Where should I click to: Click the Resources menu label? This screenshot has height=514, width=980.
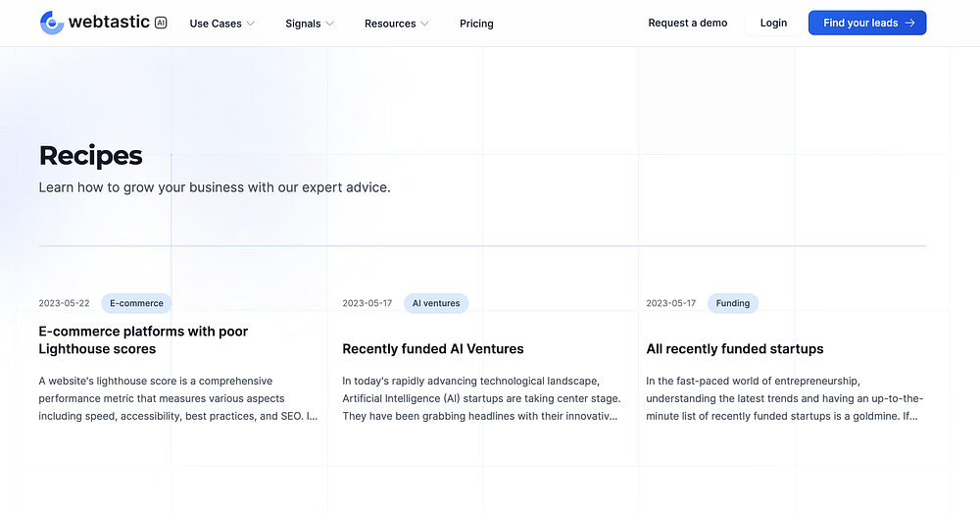coord(390,24)
